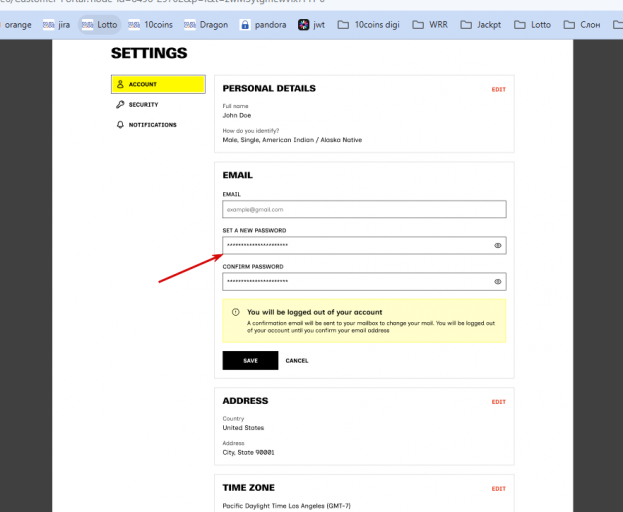The height and width of the screenshot is (512, 623).
Task: Switch to the Notifications settings tab
Action: click(147, 125)
